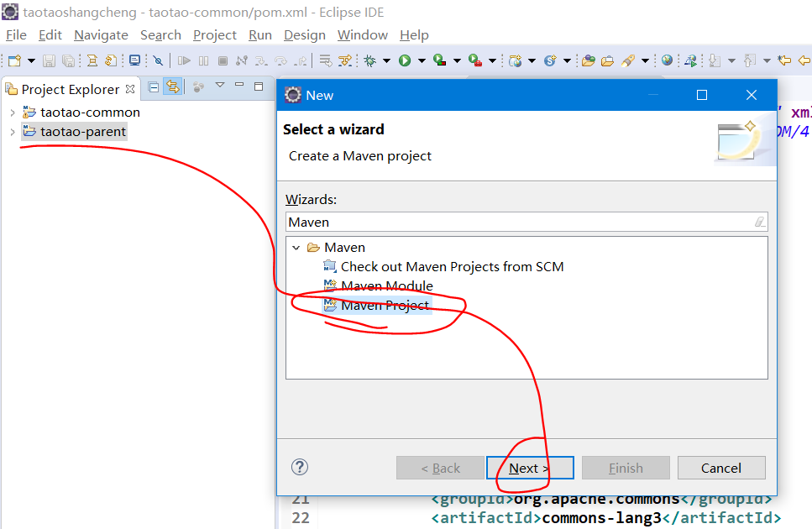This screenshot has width=812, height=529.
Task: Select the Project Explorer tab
Action: (70, 90)
